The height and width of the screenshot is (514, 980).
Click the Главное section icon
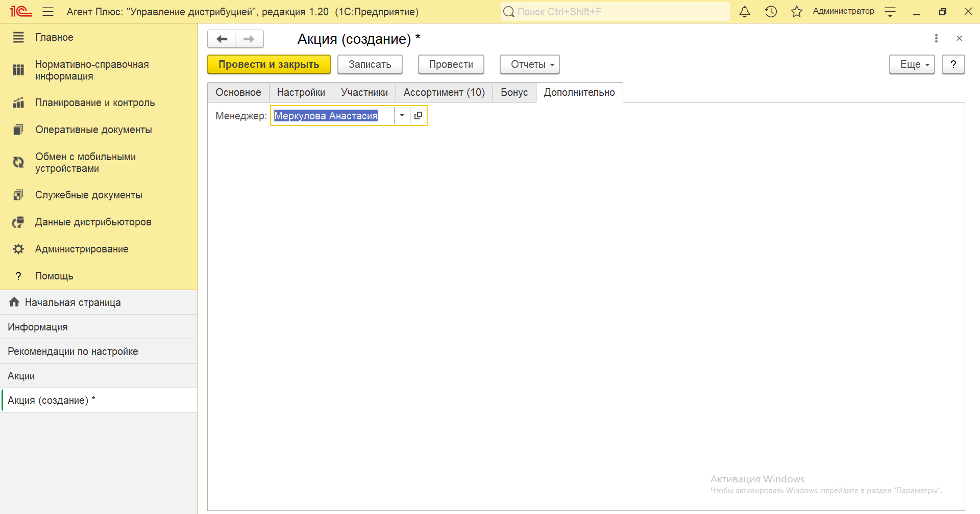pos(18,37)
